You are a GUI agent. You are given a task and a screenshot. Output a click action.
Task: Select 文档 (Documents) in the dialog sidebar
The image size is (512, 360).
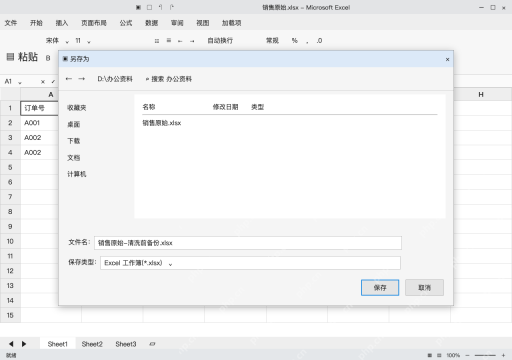[74, 158]
